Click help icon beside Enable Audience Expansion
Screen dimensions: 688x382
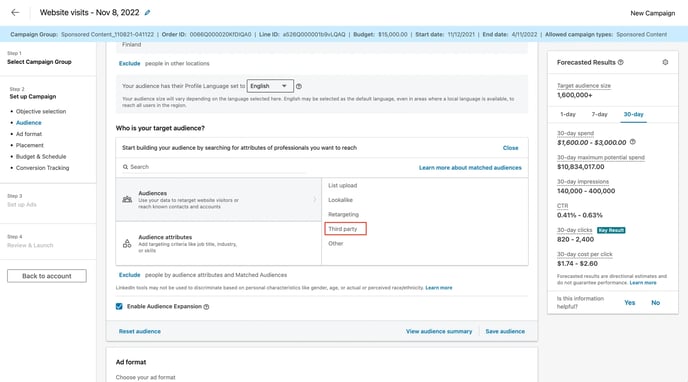click(x=206, y=307)
